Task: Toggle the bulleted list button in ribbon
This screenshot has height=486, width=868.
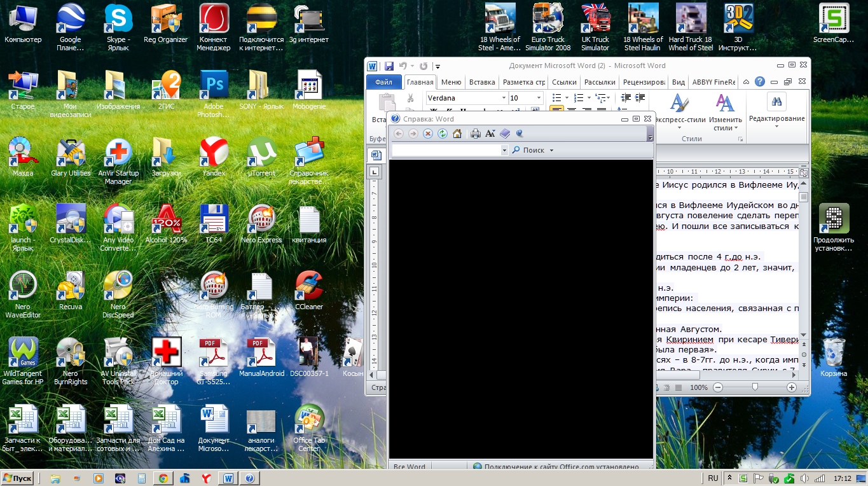Action: pos(556,98)
